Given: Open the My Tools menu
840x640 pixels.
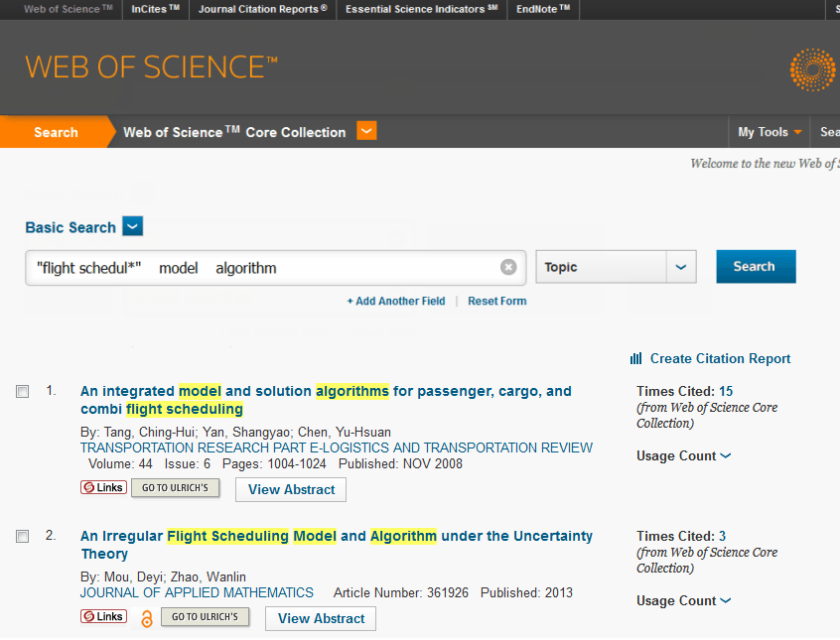Looking at the screenshot, I should coord(769,131).
